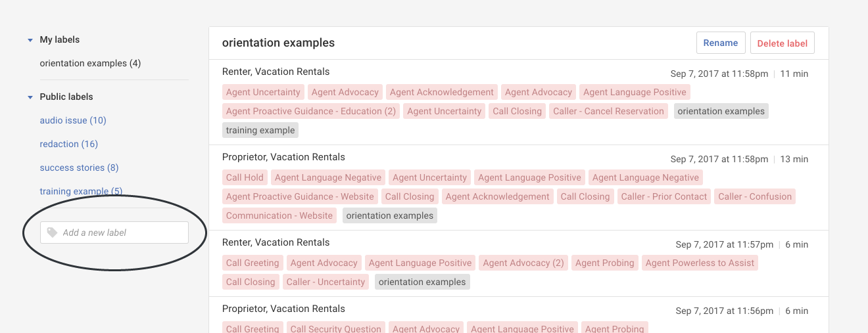
Task: Click the Caller - Cancel Reservation tag
Action: (x=608, y=111)
